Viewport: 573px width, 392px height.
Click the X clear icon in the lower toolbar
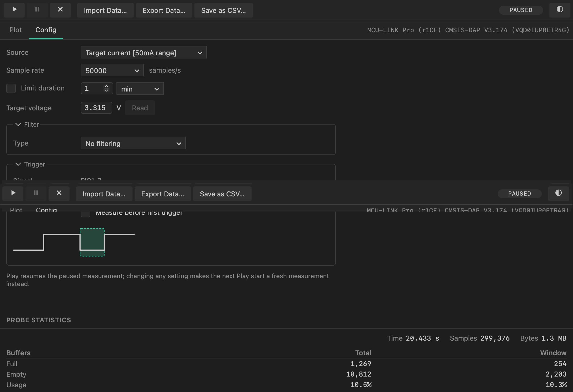point(59,194)
